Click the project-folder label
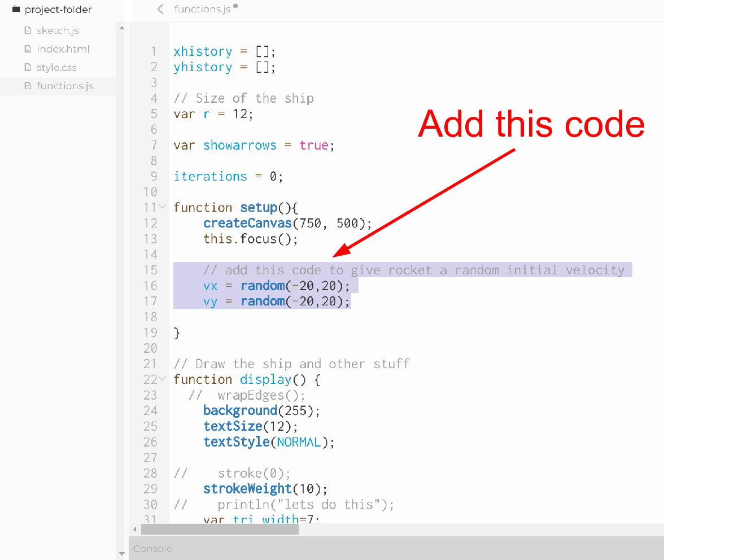Screen dimensions: 747x560 coord(58,10)
